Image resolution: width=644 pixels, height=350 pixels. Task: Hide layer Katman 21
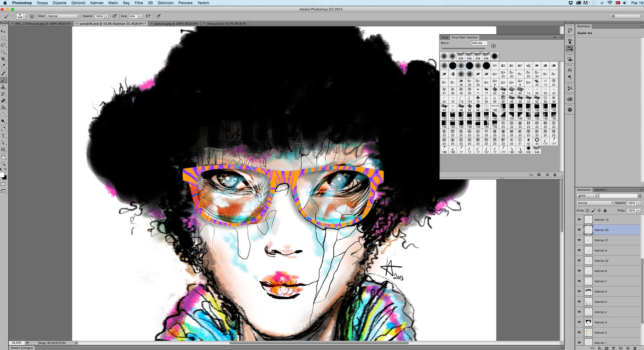coord(579,240)
